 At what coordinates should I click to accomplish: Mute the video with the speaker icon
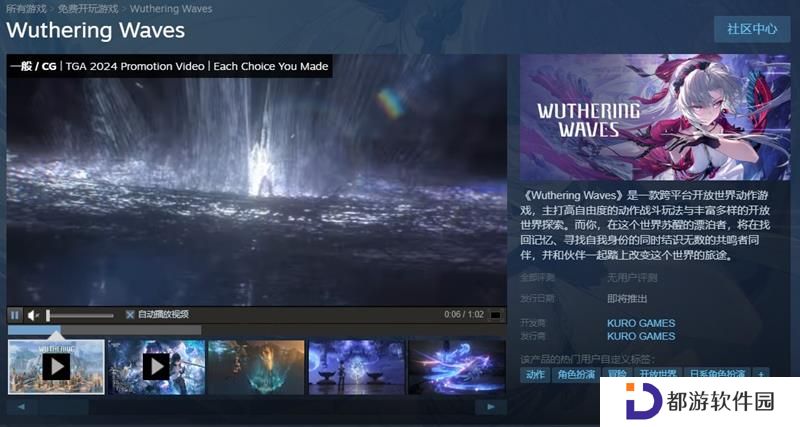click(33, 315)
